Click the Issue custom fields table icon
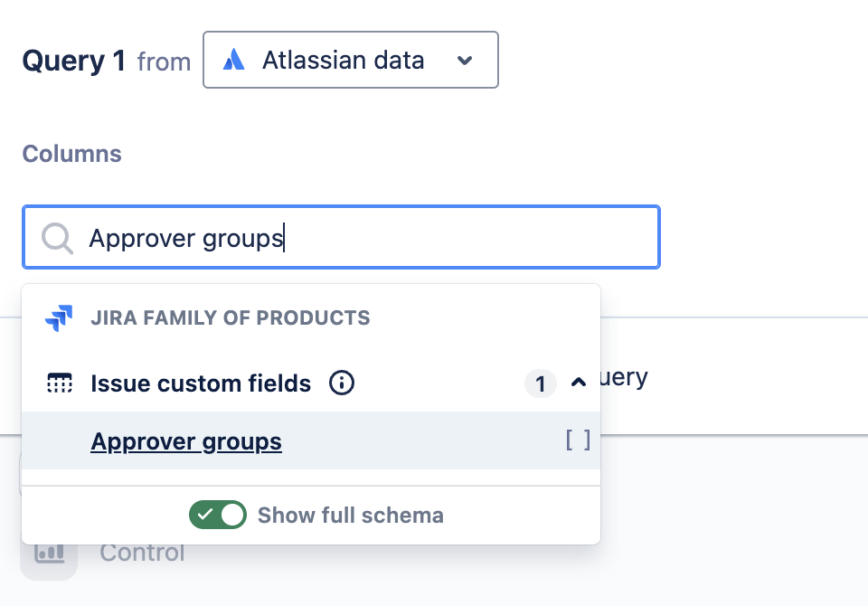Screen dimensions: 868x606 [60, 383]
